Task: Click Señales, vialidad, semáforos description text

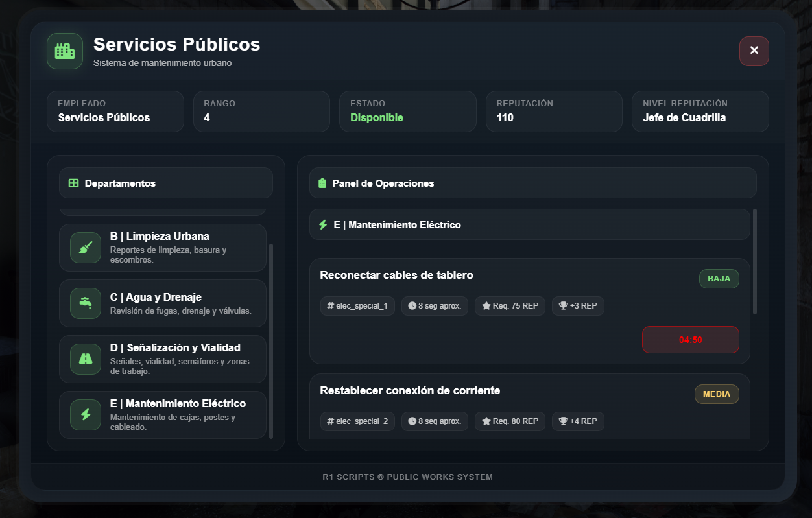Action: tap(180, 366)
